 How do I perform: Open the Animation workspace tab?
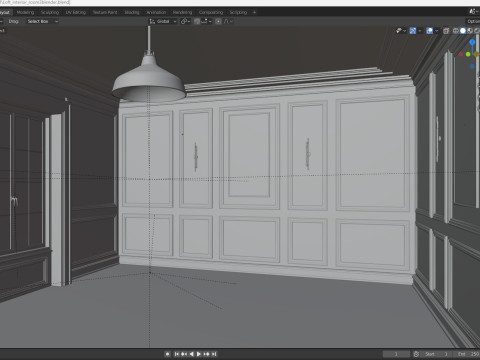tap(156, 12)
